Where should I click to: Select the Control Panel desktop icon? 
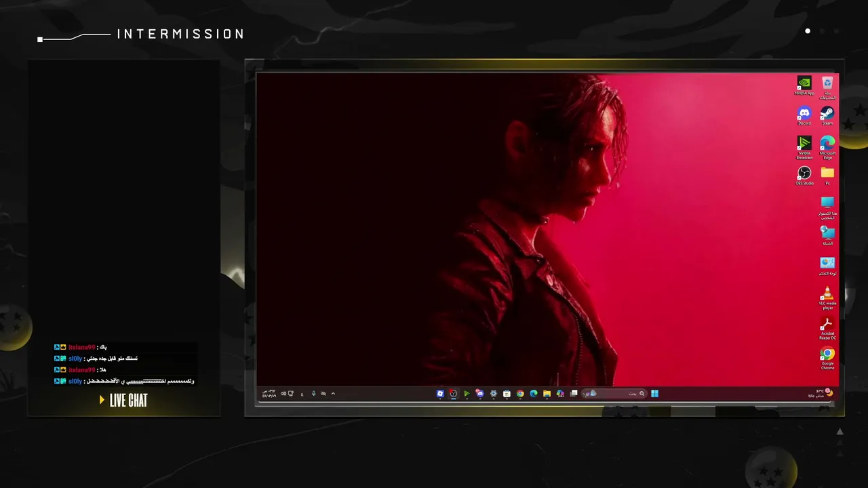(x=827, y=266)
